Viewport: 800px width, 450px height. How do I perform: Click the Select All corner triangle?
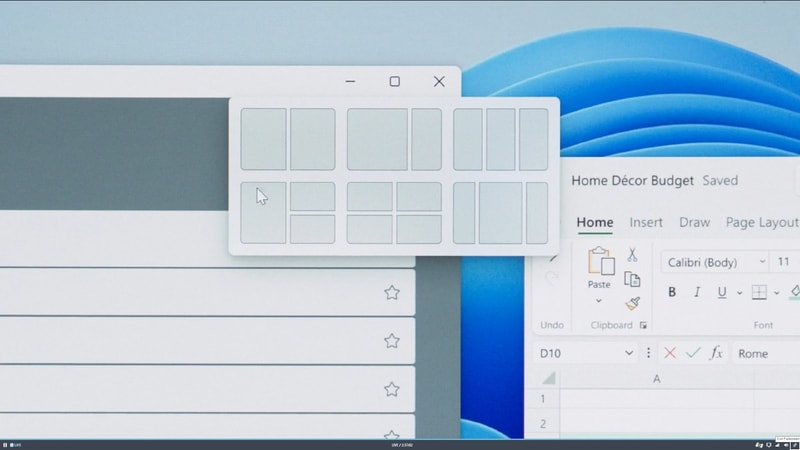(x=549, y=378)
